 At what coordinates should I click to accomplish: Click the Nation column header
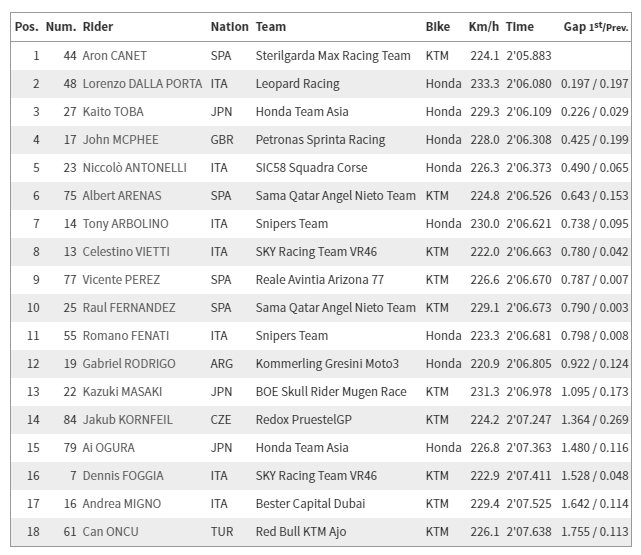coord(229,26)
